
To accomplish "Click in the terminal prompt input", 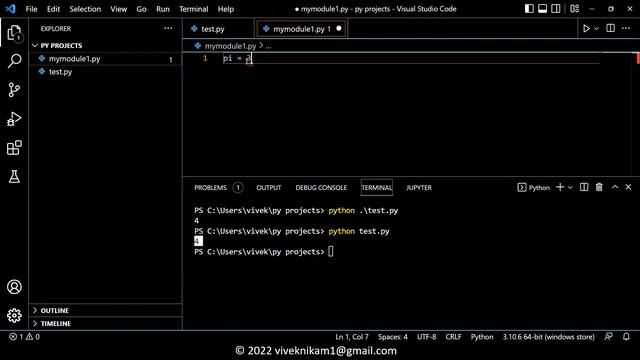I will (331, 251).
